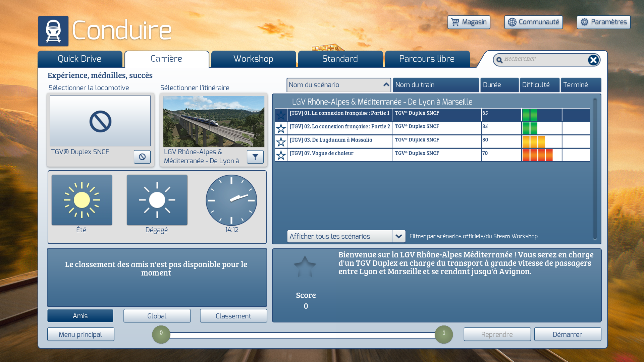Screen dimensions: 644x362
Task: Click the scenario list scrollbar
Action: coord(595,169)
